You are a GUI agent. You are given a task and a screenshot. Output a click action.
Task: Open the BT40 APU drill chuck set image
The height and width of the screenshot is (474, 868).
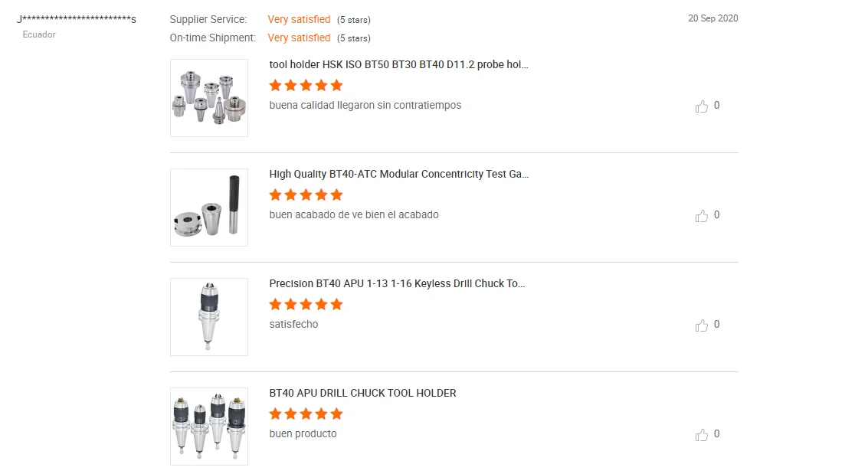(x=209, y=427)
